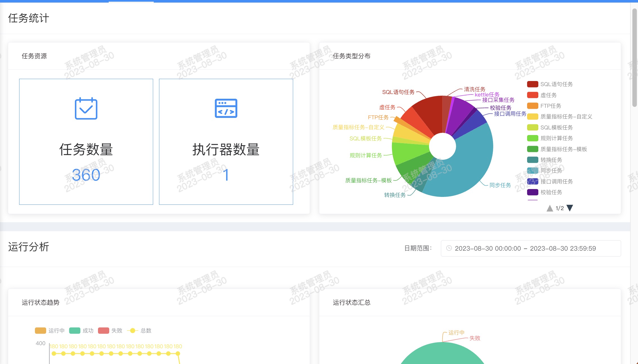Click the clock icon in date range field
638x364 pixels.
tap(449, 248)
